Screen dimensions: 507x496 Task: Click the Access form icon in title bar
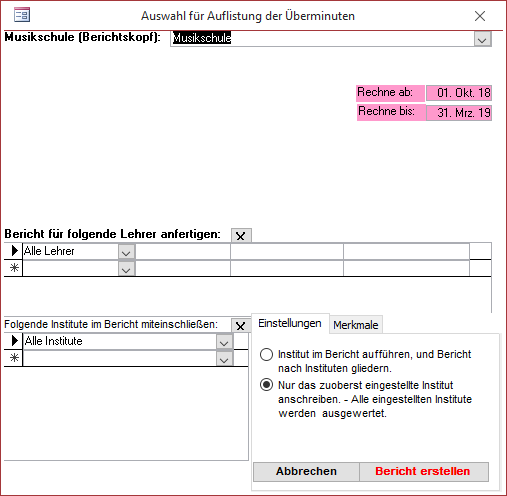click(22, 15)
